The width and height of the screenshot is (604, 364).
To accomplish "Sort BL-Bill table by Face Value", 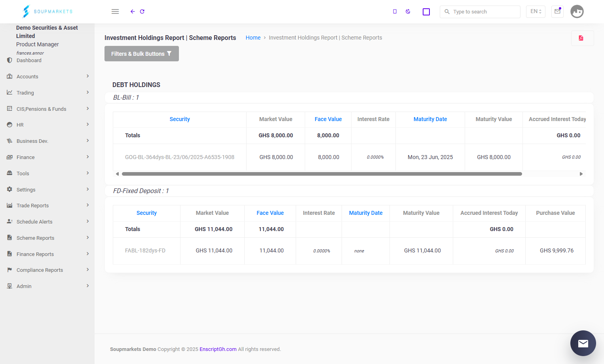I will coord(328,119).
